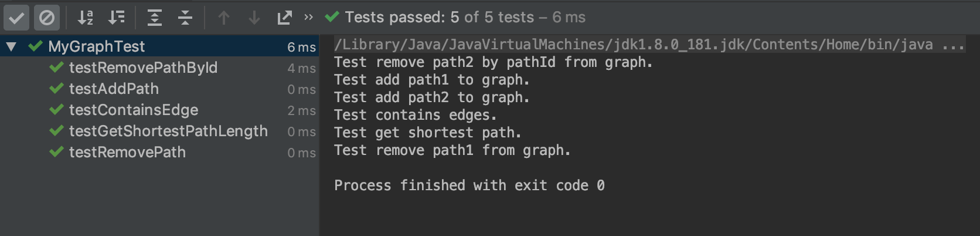Jump to next failed test
Screen dimensions: 980x236
click(254, 18)
